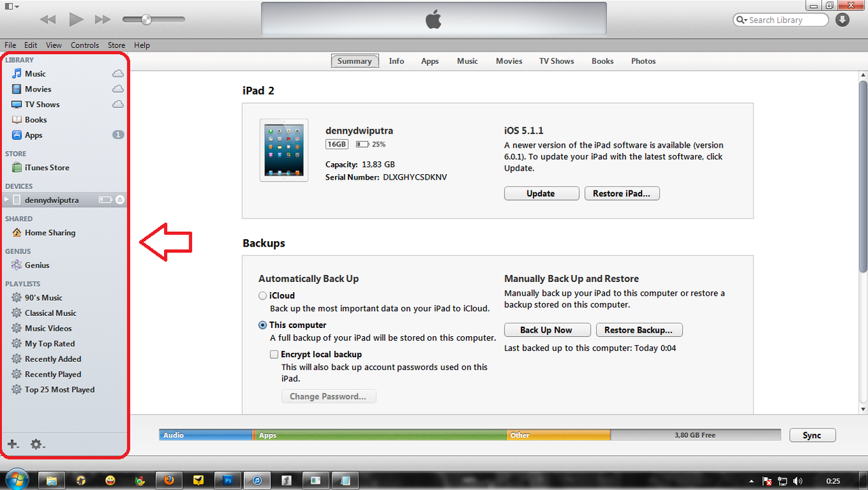Open the Controls menu
This screenshot has width=868, height=490.
click(85, 45)
